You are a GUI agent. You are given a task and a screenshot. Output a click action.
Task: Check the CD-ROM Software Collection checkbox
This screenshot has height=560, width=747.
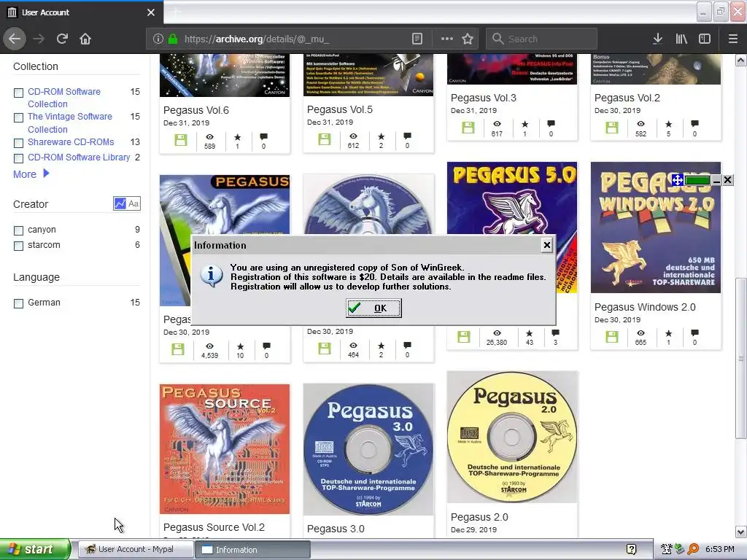tap(18, 93)
